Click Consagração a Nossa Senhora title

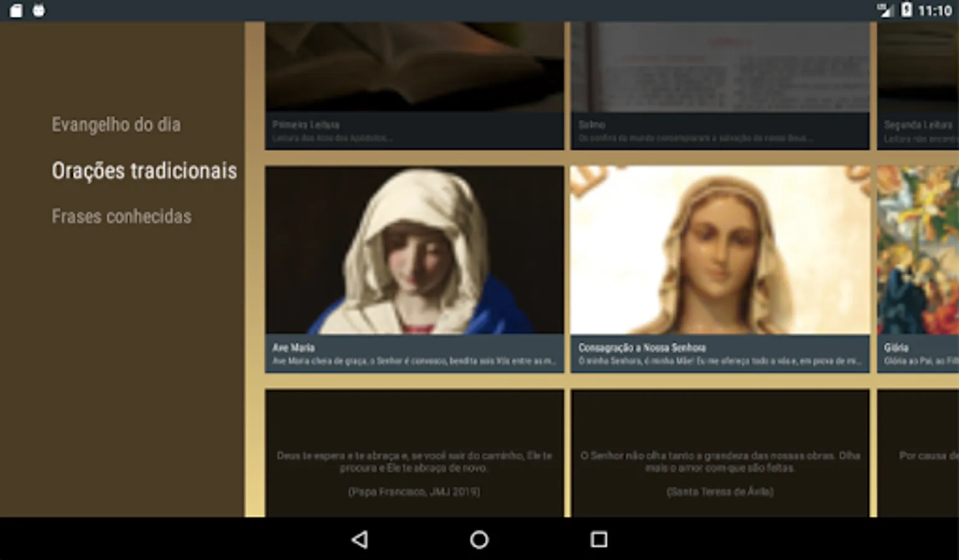(642, 348)
